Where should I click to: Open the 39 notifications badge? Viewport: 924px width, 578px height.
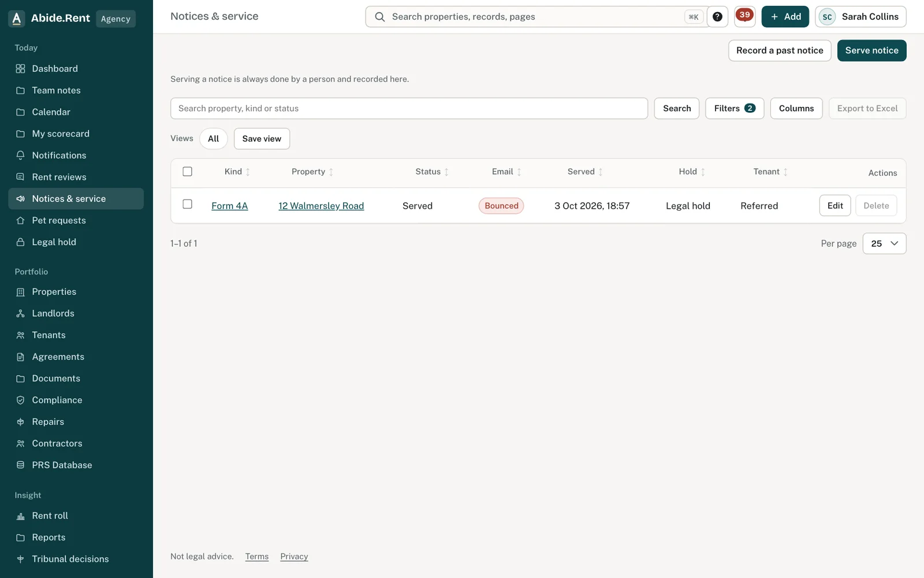(744, 16)
